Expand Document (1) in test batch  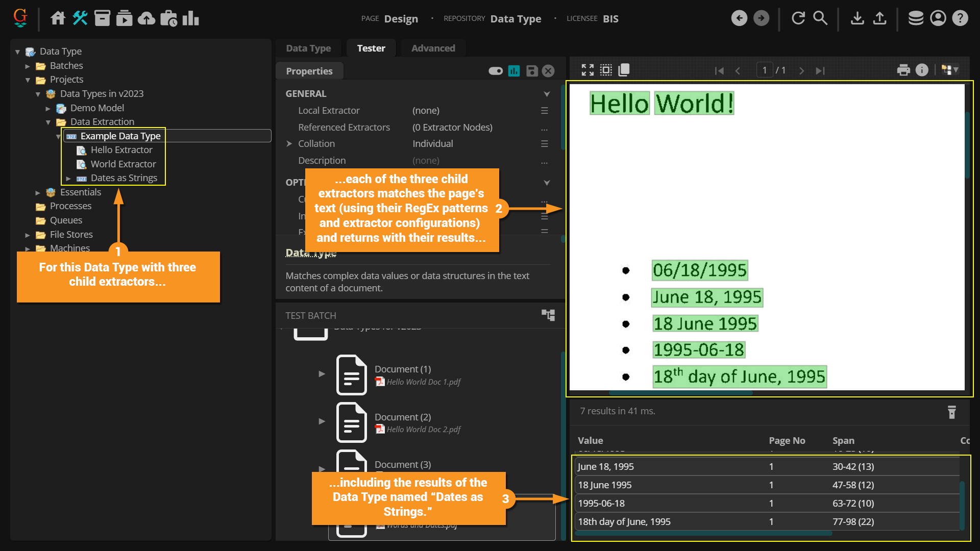pyautogui.click(x=322, y=374)
